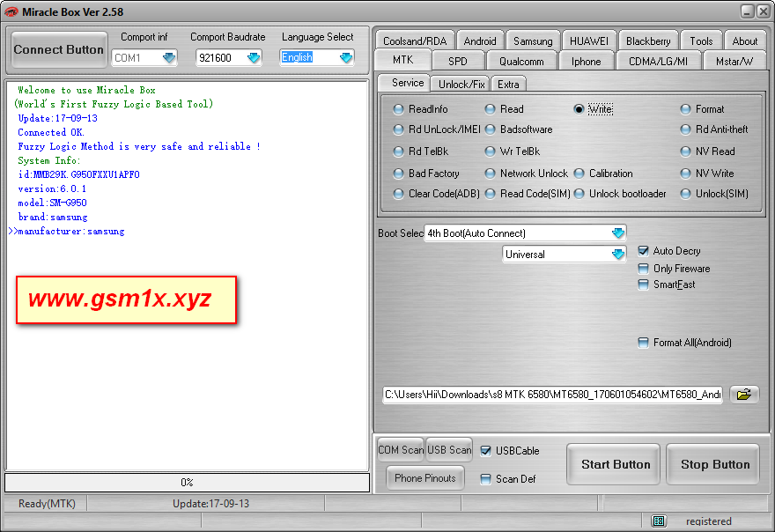Open the Extra sub-tab

508,84
